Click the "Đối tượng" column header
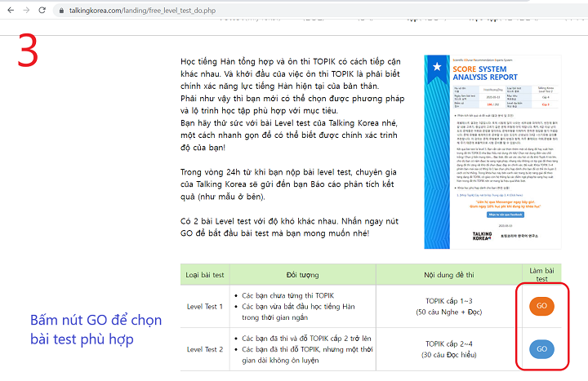Screen dimensions: 588x381 303,275
